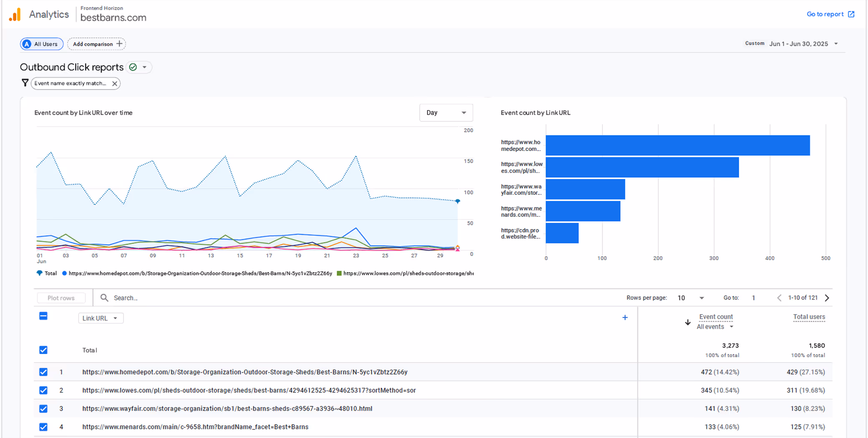Viewport: 868px width, 438px height.
Task: Click the Google Analytics logo icon
Action: tap(15, 15)
